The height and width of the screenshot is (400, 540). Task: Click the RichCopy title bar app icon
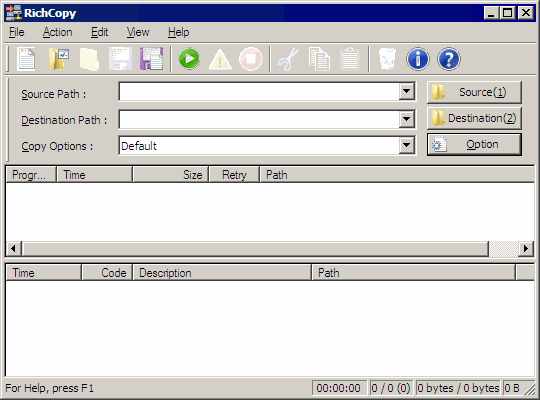tap(14, 13)
